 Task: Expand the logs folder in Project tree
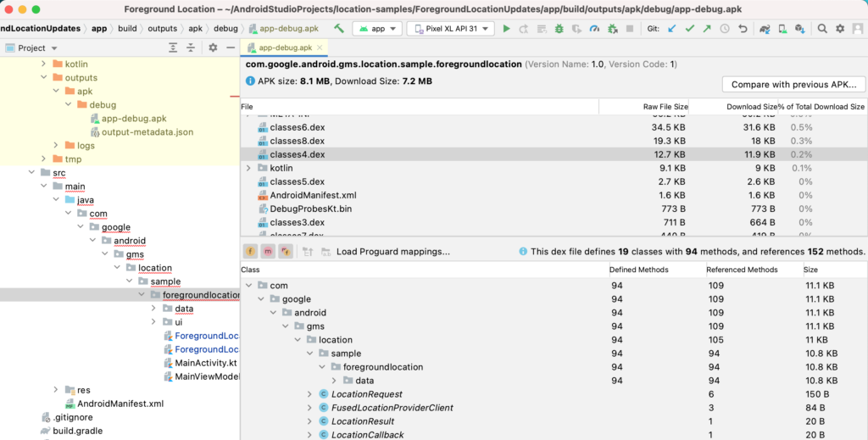click(x=56, y=145)
